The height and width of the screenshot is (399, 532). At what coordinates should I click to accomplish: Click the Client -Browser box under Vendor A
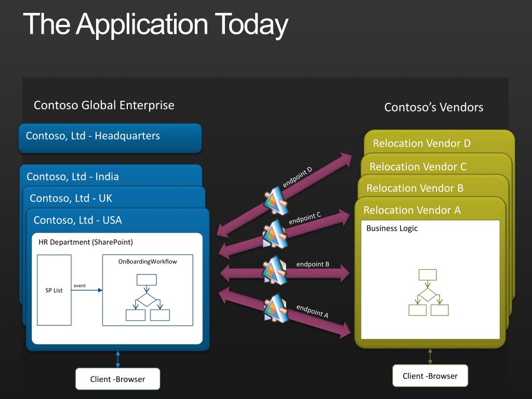pyautogui.click(x=430, y=376)
